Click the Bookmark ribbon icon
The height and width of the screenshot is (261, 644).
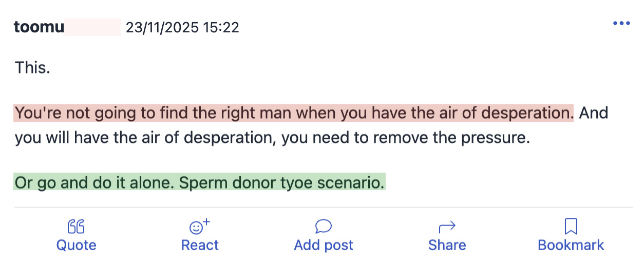[x=571, y=227]
